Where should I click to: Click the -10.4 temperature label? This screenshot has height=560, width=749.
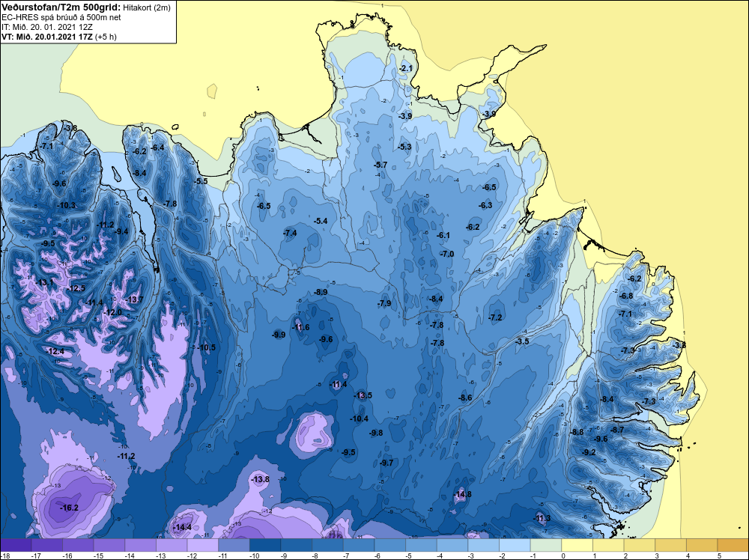click(x=360, y=419)
